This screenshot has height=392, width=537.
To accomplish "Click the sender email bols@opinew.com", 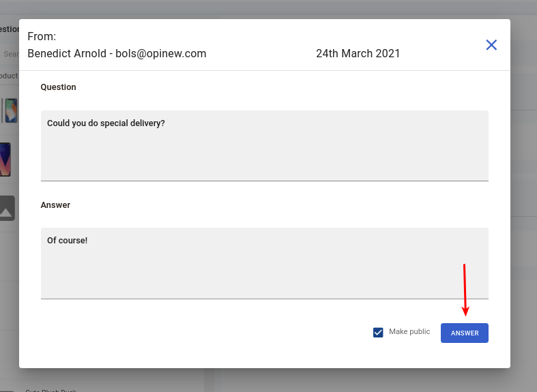I will (x=160, y=53).
